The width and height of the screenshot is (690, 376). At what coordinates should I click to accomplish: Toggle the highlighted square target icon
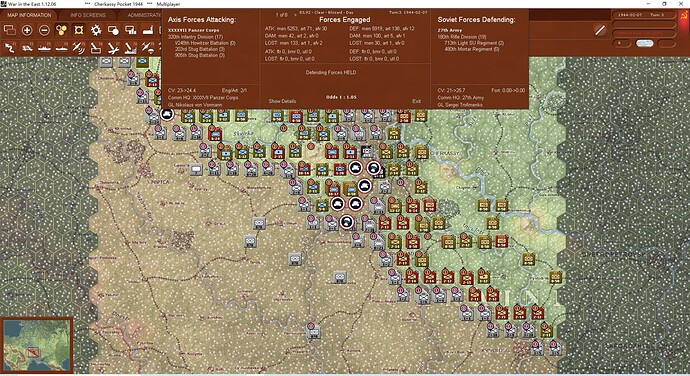tap(79, 30)
